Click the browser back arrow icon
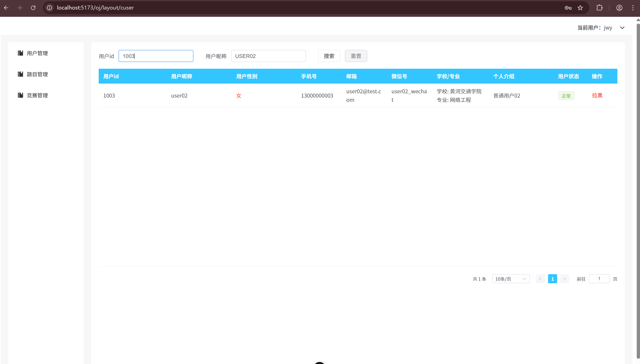Screen dimensions: 640x364 6,8
